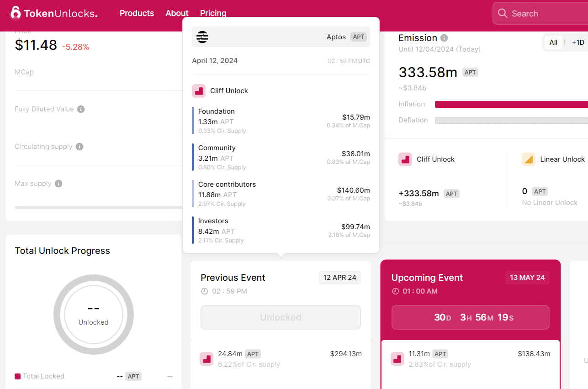Click the Core contributors row in popup
588x389 pixels.
click(x=281, y=194)
